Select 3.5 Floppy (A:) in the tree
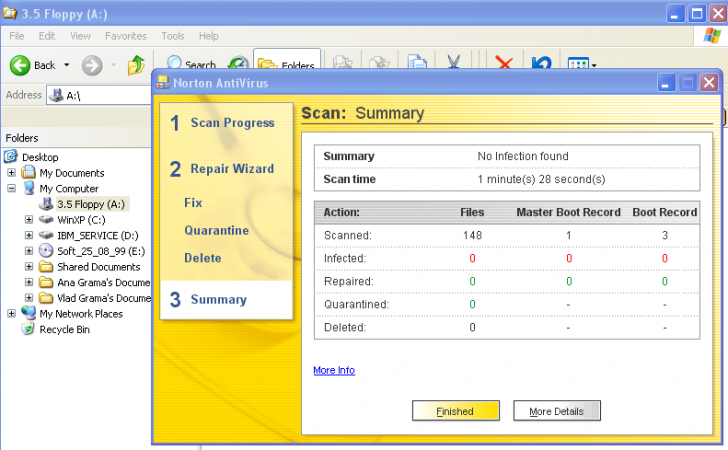 click(x=91, y=204)
